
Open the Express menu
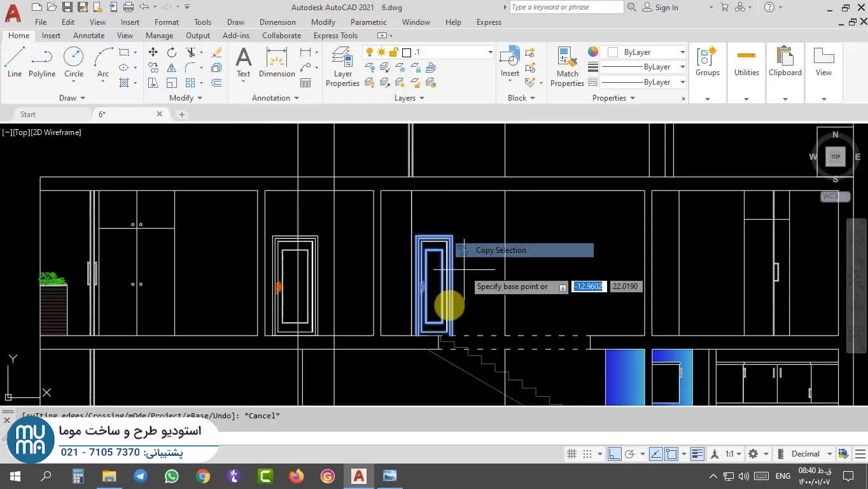click(489, 22)
